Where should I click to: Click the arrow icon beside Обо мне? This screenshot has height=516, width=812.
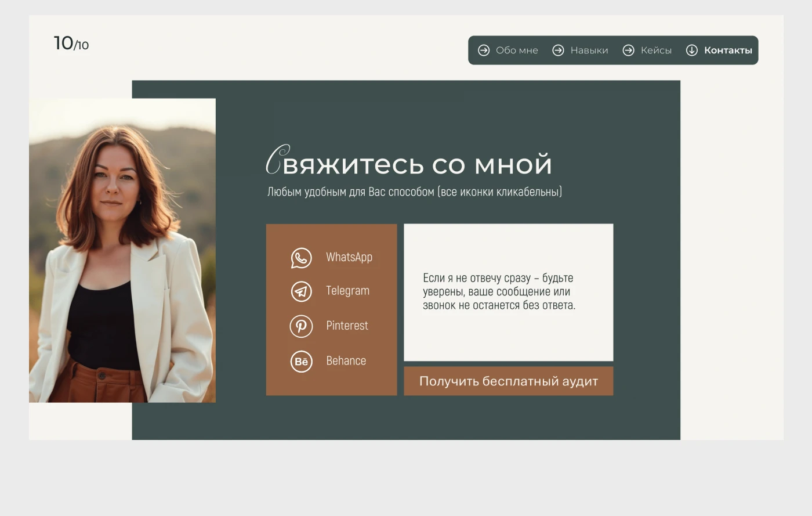(x=484, y=50)
